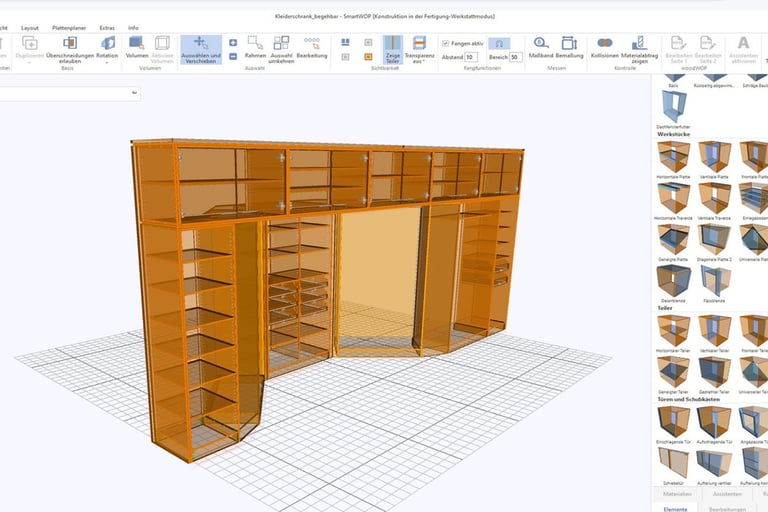Click the Bereich value field

(516, 57)
